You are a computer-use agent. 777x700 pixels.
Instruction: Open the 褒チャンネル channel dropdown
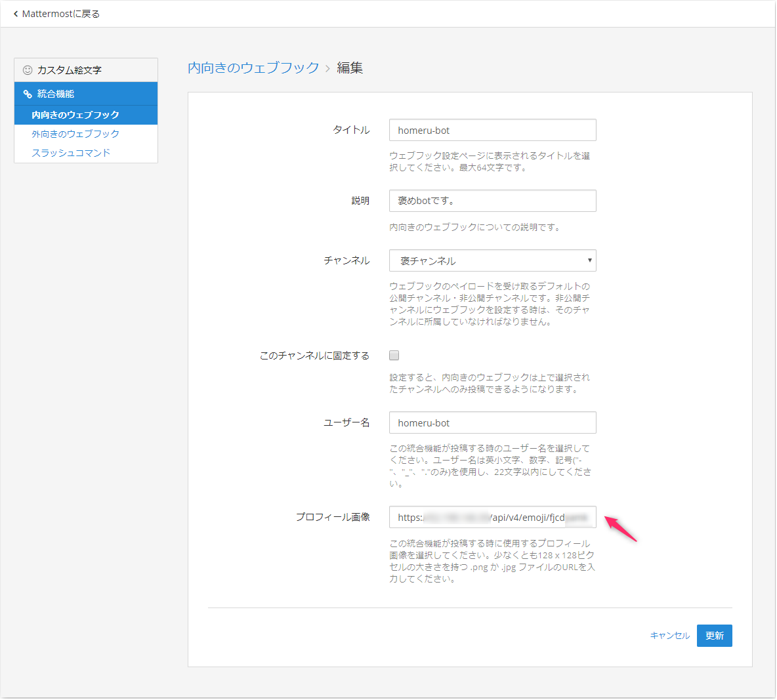[493, 260]
